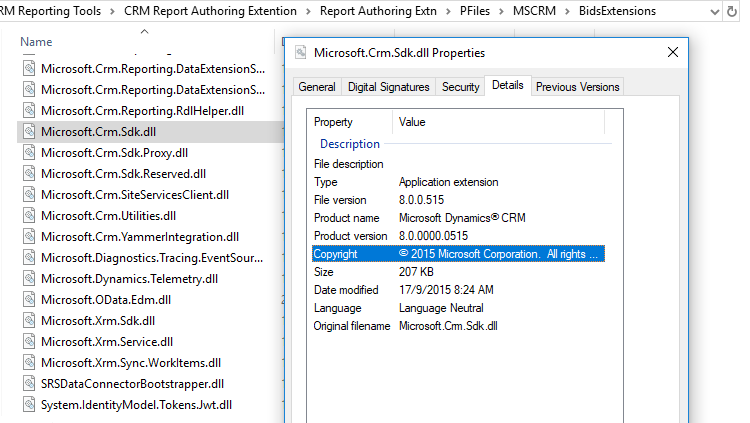750x423 pixels.
Task: Click the Microsoft.Crm.SiteServicesClient.dll file icon
Action: coord(29,195)
